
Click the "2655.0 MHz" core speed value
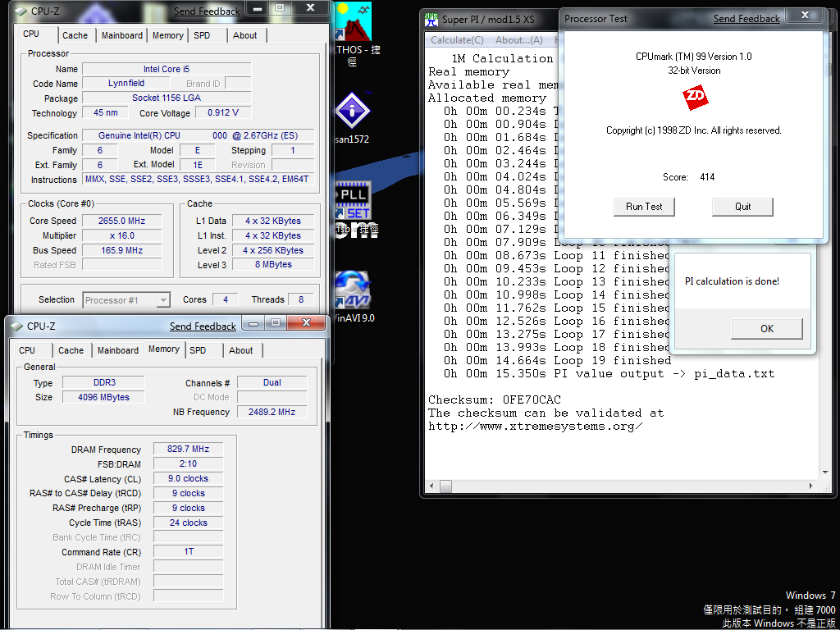pos(122,221)
